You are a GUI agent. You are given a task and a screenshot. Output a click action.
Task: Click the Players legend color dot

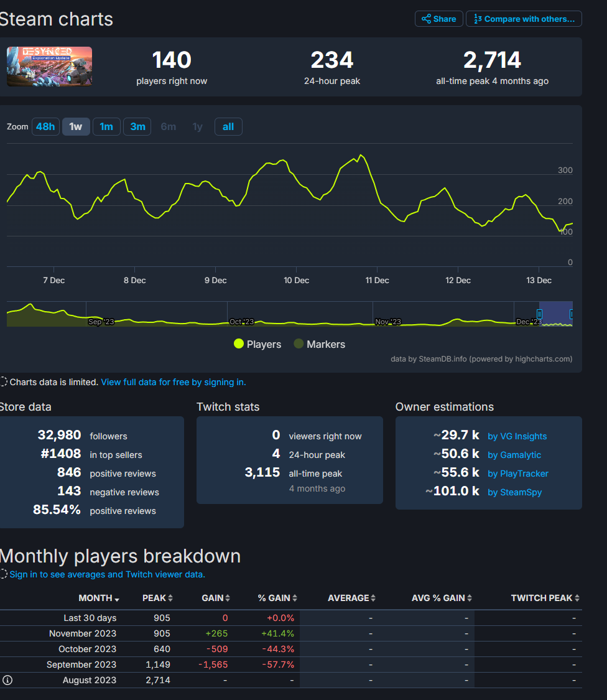point(239,343)
